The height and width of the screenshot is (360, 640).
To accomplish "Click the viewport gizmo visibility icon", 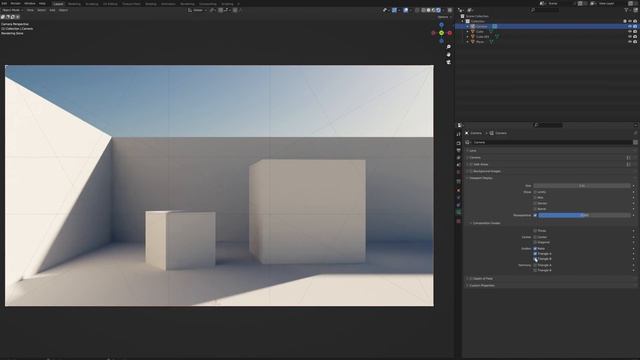I will pyautogui.click(x=394, y=10).
